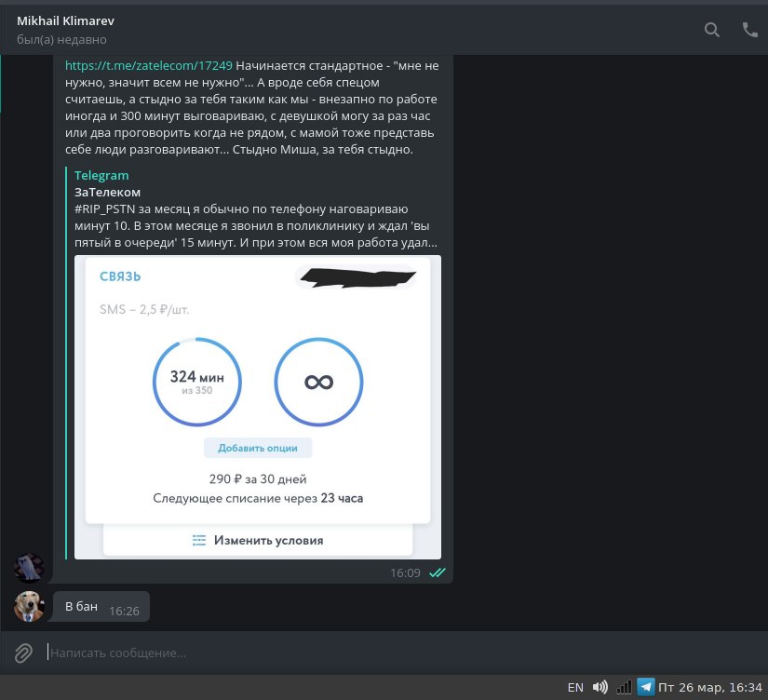Screen dimensions: 768x700
Task: Click the infinity circular indicator
Action: (x=318, y=382)
